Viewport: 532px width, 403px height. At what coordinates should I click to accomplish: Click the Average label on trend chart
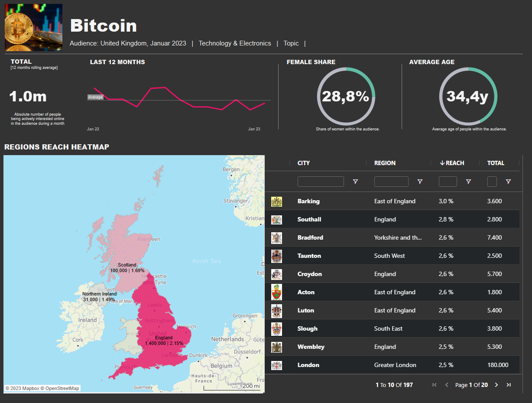coord(95,97)
